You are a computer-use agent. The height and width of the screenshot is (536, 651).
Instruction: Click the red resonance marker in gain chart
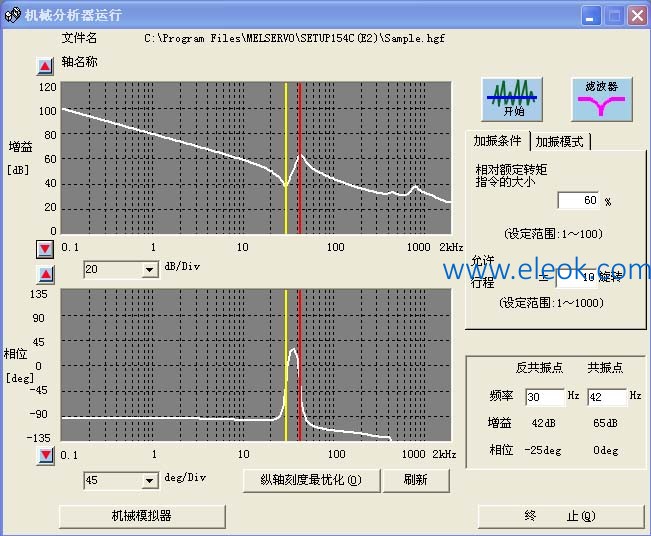(299, 159)
